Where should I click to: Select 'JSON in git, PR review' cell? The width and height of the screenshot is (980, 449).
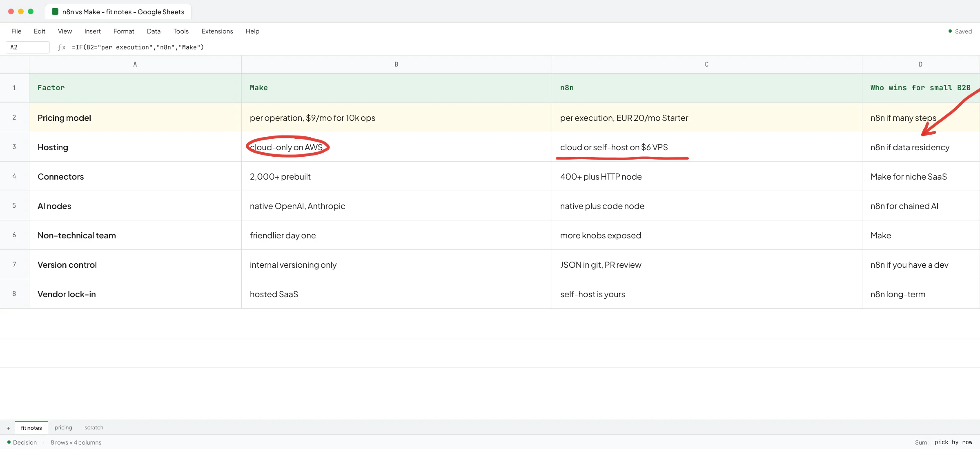[707, 265]
